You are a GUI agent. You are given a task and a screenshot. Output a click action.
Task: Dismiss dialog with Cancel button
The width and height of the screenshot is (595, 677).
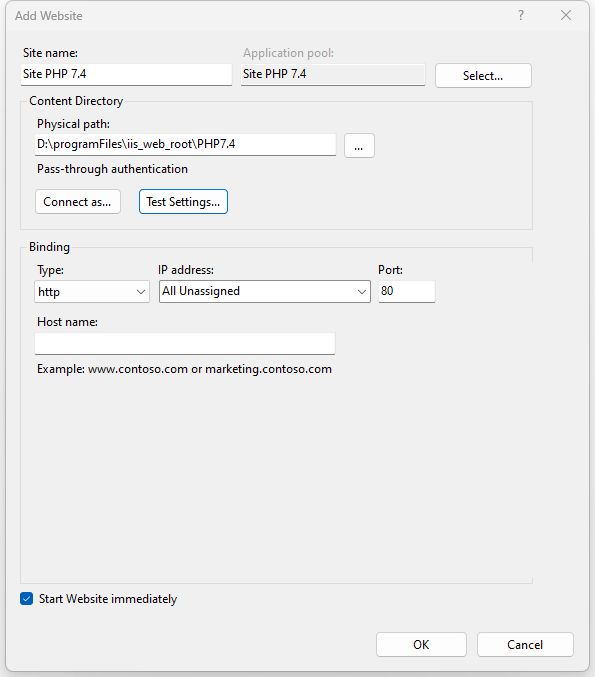tap(525, 645)
